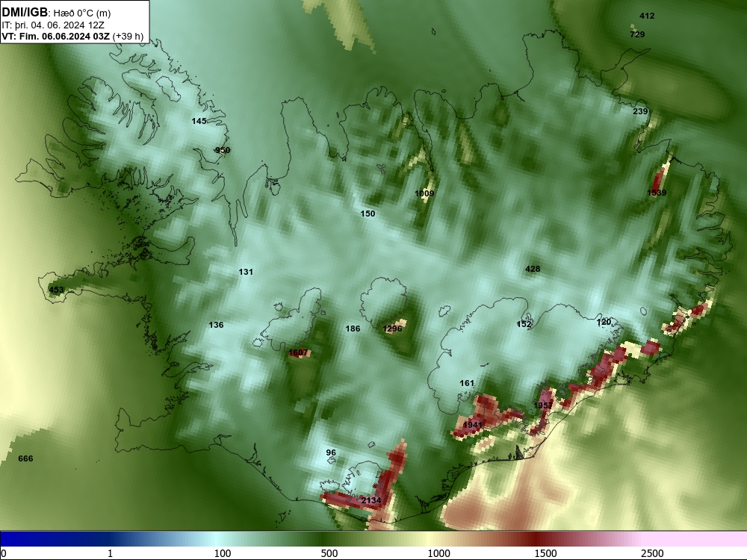The width and height of the screenshot is (747, 560).
Task: Click the 1500 tick on color scale
Action: coord(545,553)
